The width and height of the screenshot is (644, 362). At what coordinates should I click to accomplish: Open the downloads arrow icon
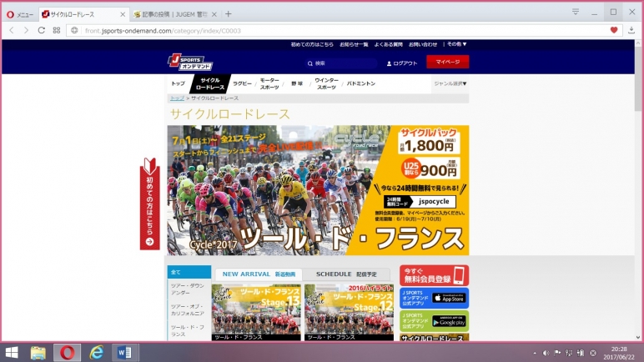pyautogui.click(x=631, y=30)
